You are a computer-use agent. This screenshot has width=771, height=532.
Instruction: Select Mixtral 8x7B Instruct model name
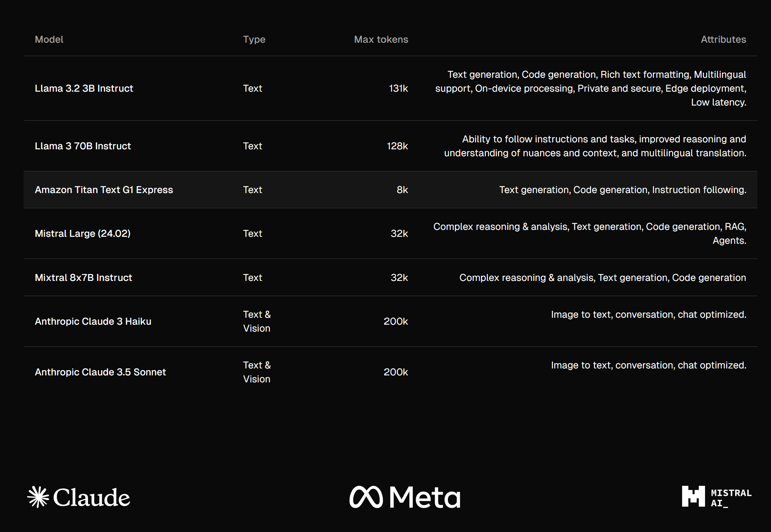(83, 277)
